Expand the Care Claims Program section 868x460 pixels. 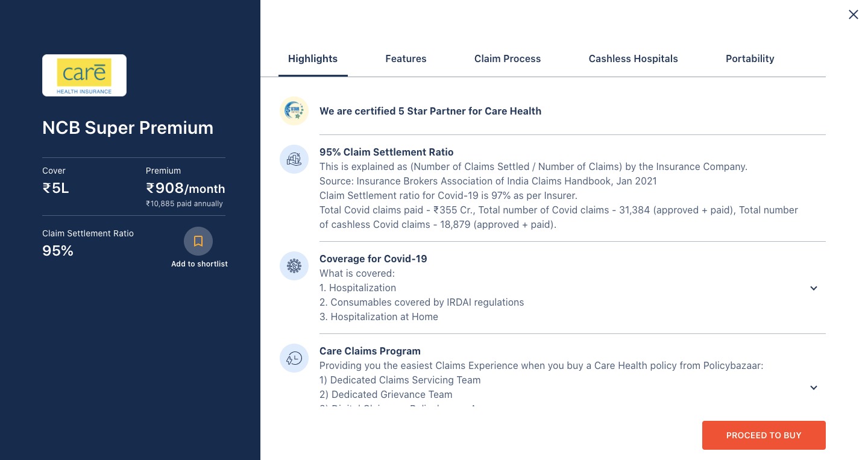(814, 388)
